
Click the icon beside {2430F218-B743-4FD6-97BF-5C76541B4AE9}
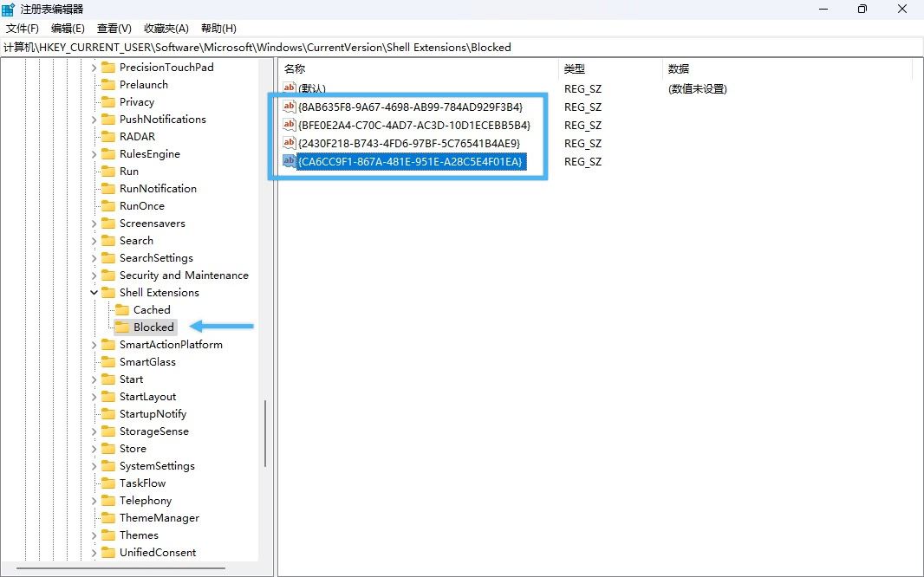tap(290, 144)
